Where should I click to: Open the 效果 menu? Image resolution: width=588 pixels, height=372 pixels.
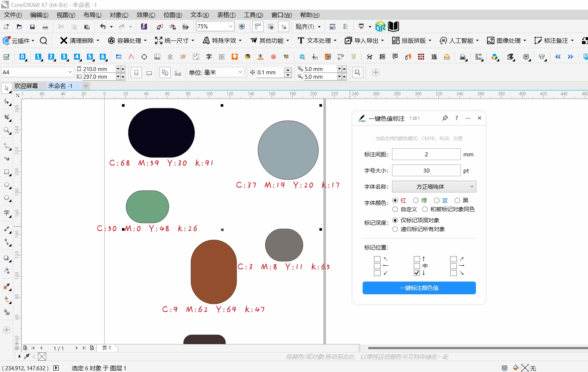[x=146, y=15]
